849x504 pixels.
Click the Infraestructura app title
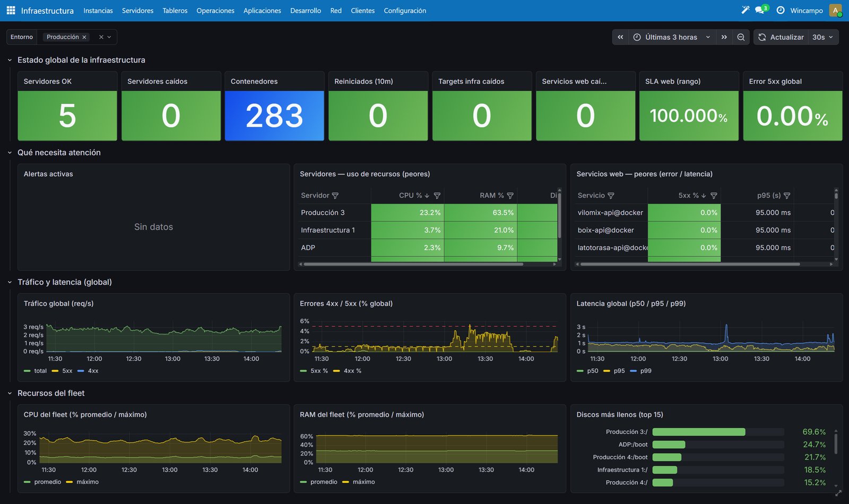coord(47,11)
